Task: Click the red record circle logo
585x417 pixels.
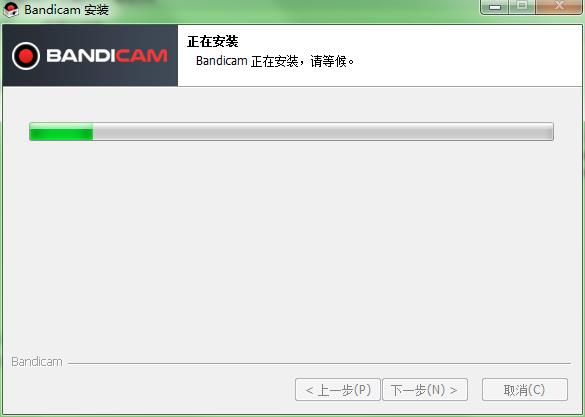Action: (26, 56)
